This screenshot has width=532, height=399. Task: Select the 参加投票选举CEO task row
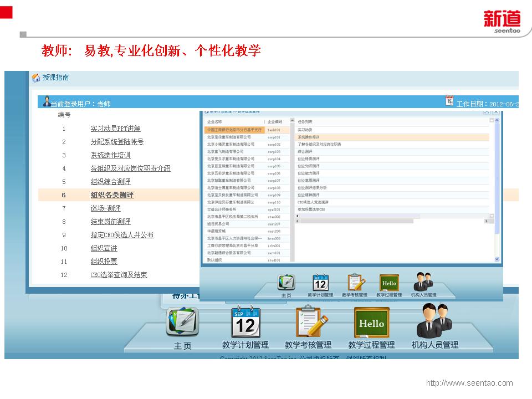pyautogui.click(x=311, y=210)
